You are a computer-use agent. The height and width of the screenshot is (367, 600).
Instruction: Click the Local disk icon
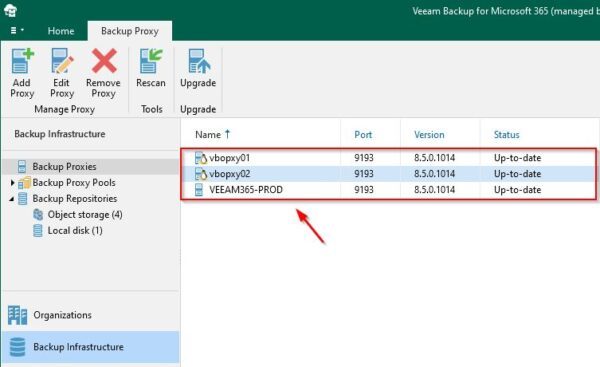pyautogui.click(x=38, y=230)
